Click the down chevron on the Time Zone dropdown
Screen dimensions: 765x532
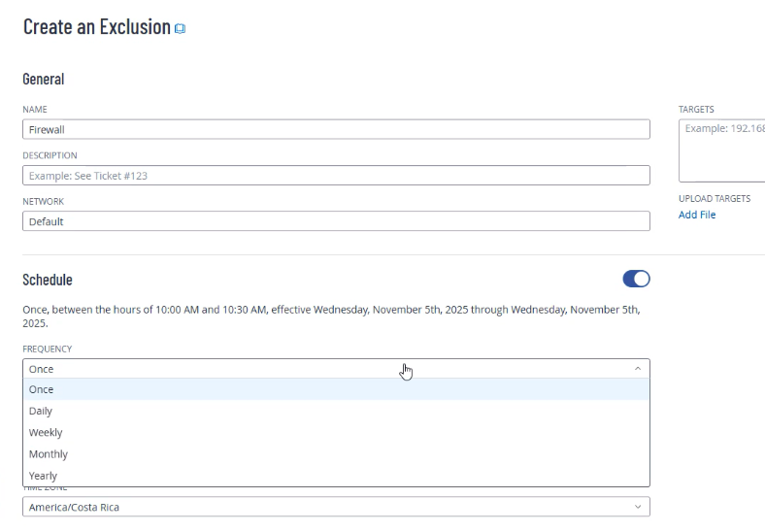tap(637, 507)
